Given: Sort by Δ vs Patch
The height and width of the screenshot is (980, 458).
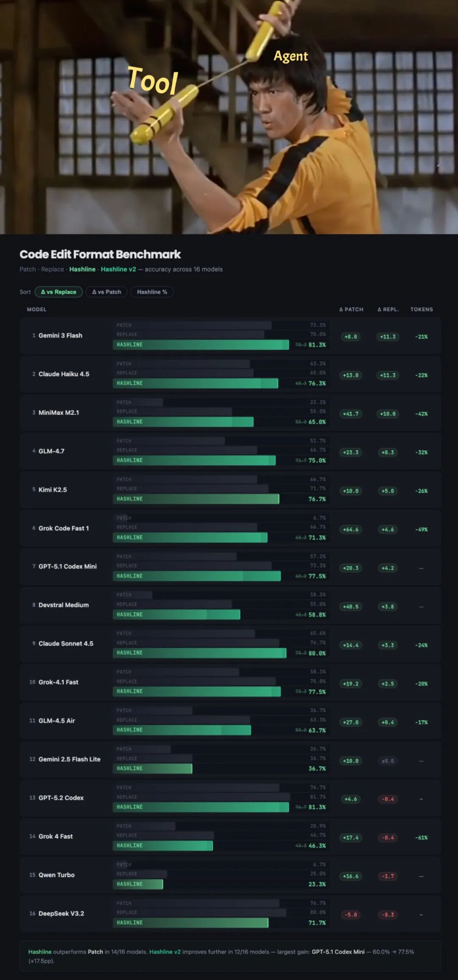Looking at the screenshot, I should coord(106,292).
